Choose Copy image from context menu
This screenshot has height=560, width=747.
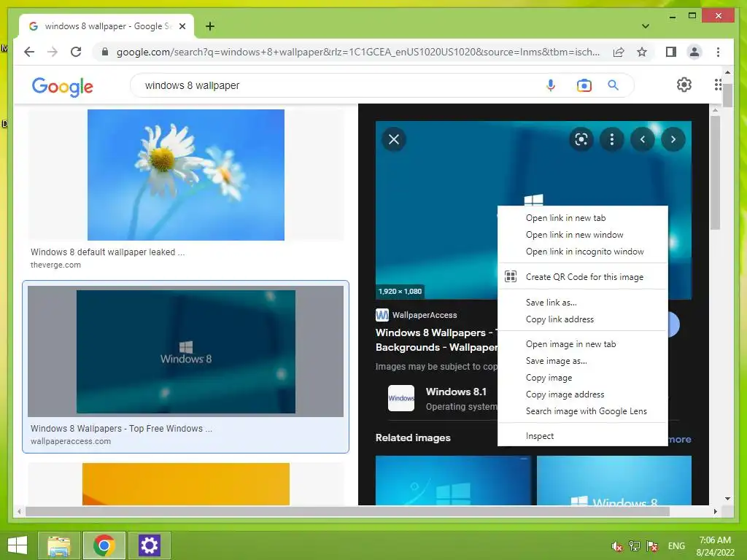click(583, 378)
